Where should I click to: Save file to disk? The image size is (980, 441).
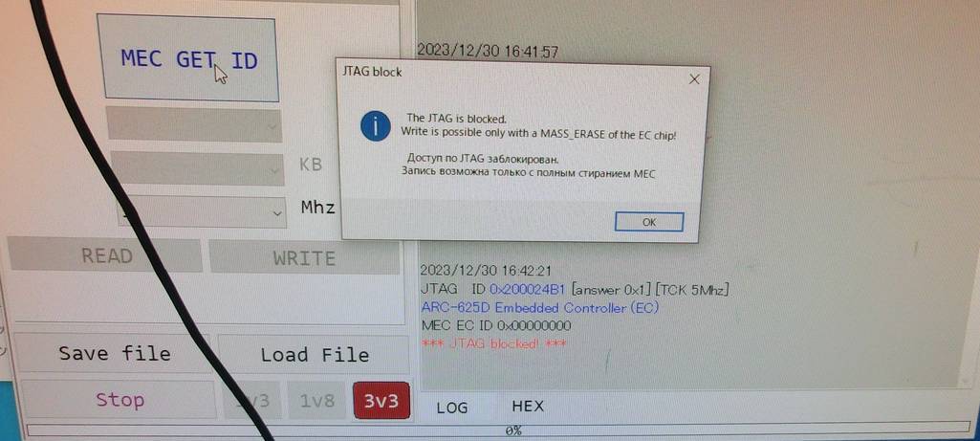[x=115, y=353]
